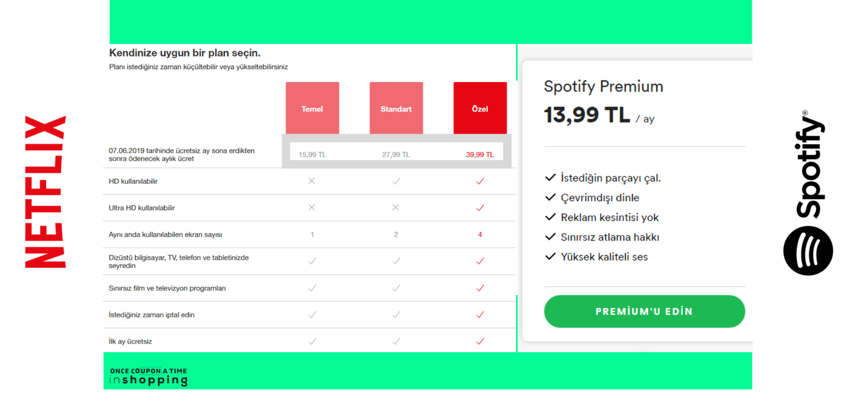868x406 pixels.
Task: Select the Özel plan card
Action: coord(480,108)
